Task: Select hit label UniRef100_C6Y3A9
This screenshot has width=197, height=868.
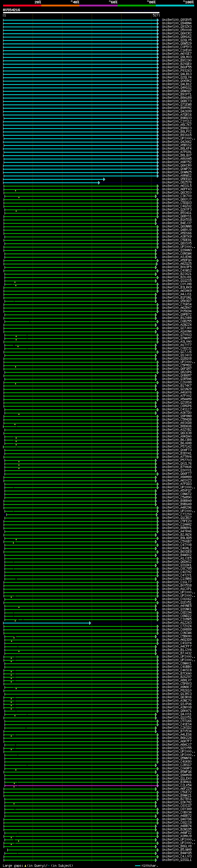Action: coord(177,809)
